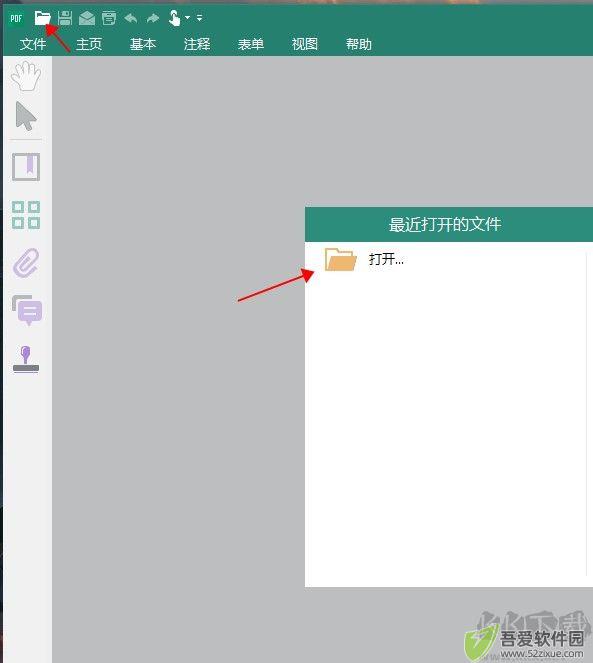The image size is (593, 663).
Task: Click the Redo arrow icon
Action: [153, 18]
